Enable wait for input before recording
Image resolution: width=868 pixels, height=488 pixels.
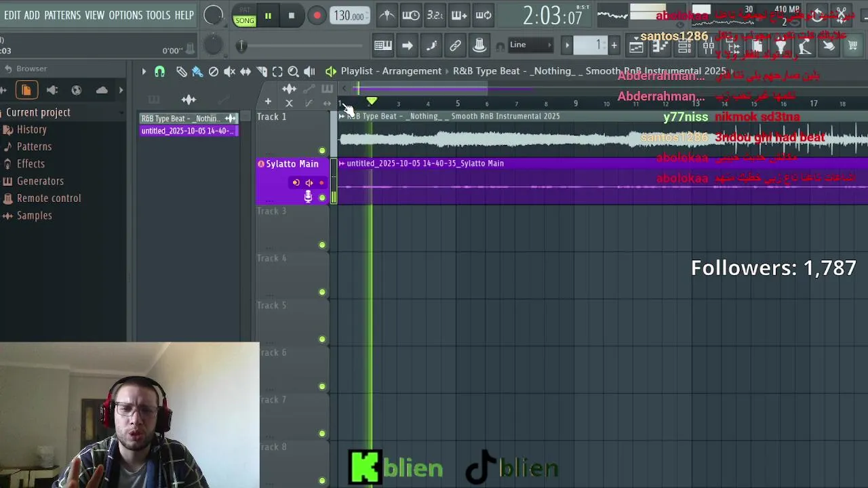(410, 16)
